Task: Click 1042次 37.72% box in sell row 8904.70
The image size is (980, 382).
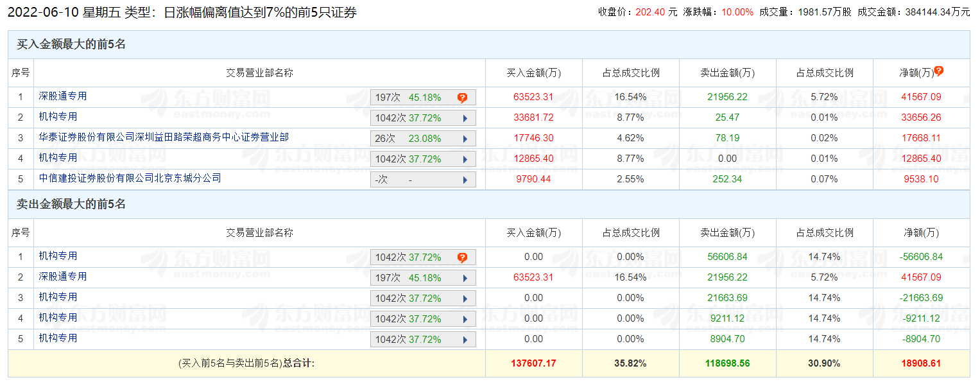Action: 423,340
